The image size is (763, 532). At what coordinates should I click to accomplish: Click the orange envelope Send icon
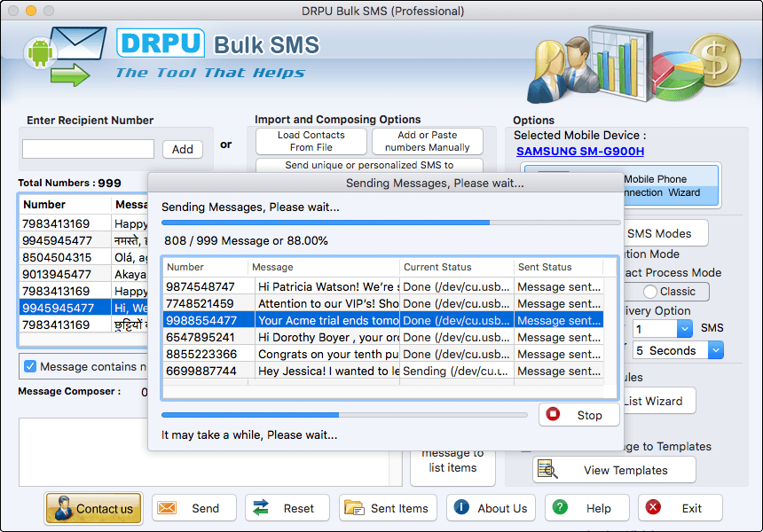(167, 508)
